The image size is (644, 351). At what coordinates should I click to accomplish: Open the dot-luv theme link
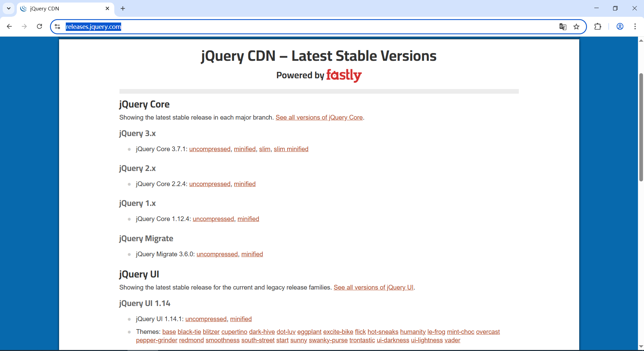pyautogui.click(x=286, y=332)
